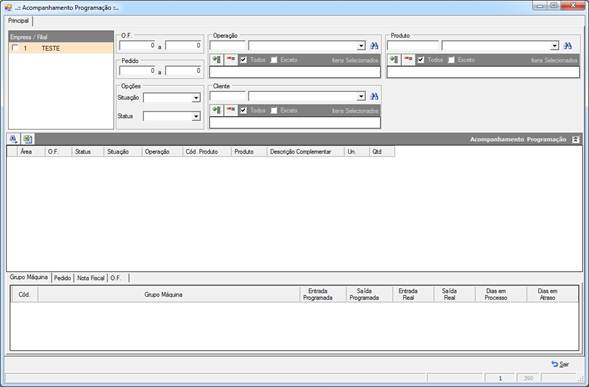Click the Dias em Atraso column header
The image size is (589, 387).
[552, 294]
